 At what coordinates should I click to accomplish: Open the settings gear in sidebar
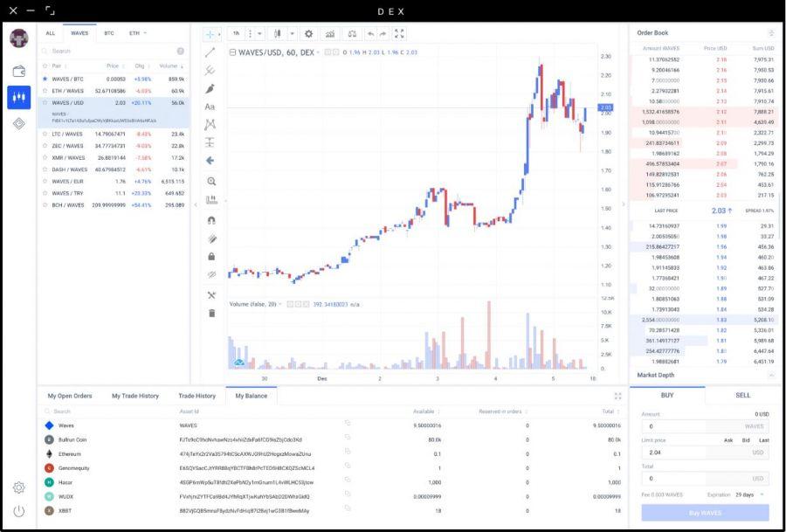point(19,487)
